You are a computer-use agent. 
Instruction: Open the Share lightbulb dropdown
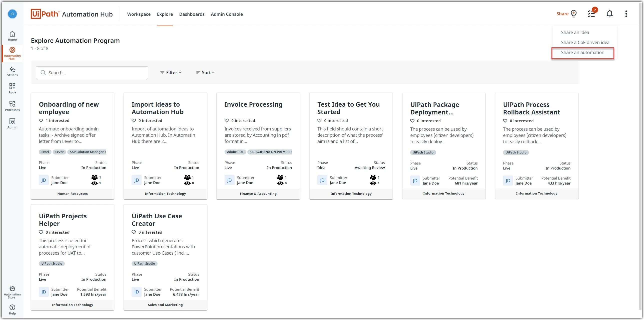566,14
